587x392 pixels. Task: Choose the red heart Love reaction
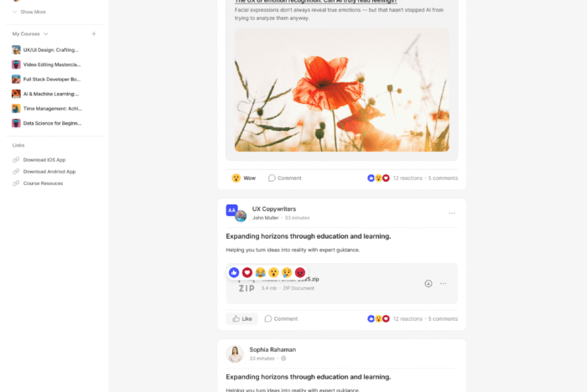pos(247,272)
